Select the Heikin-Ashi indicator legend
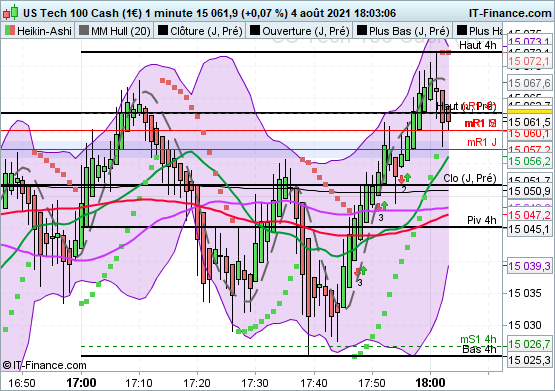 pyautogui.click(x=38, y=31)
